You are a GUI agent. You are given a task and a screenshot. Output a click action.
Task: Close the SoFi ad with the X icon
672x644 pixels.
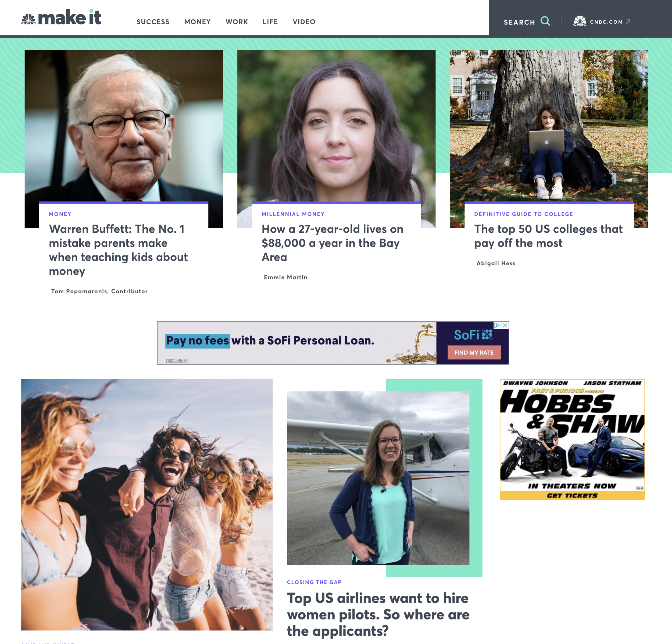click(x=505, y=325)
